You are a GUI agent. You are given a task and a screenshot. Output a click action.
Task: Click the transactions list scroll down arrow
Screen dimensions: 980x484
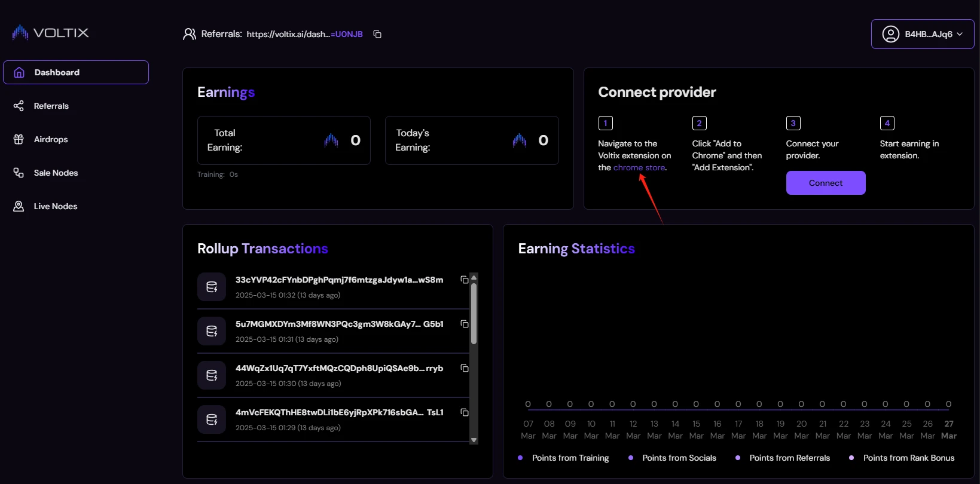pos(474,440)
